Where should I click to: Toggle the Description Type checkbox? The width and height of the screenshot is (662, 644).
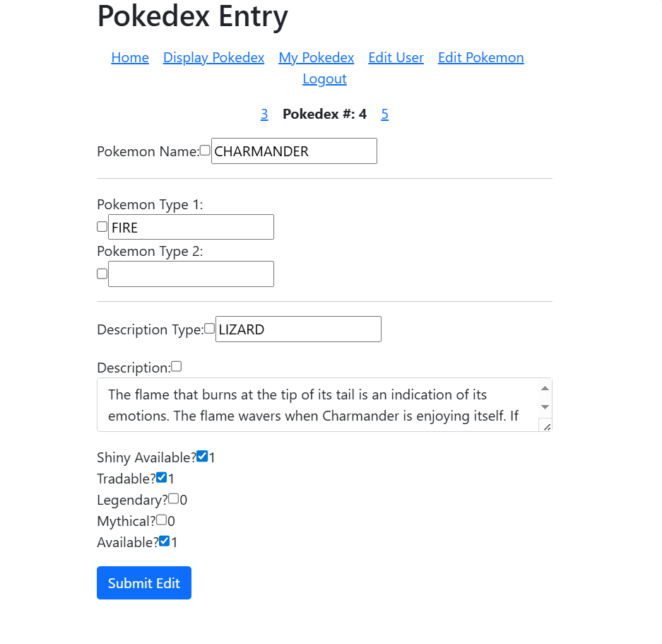[x=209, y=329]
